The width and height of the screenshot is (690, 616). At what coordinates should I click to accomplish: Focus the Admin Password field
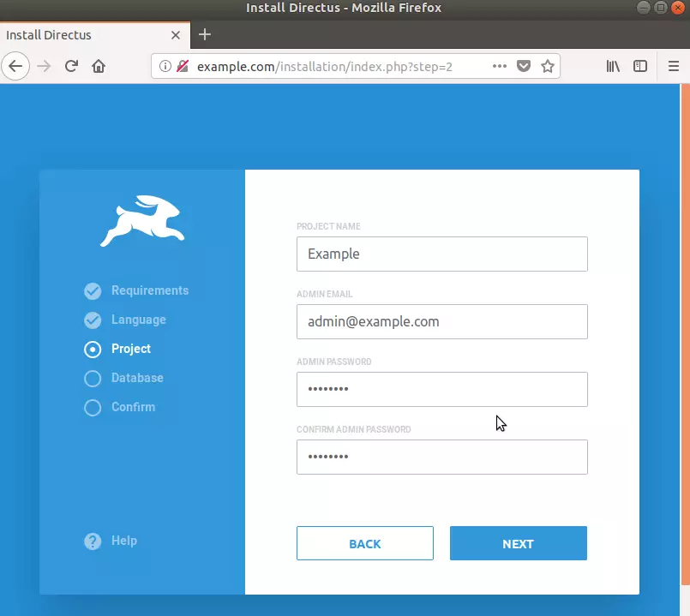441,390
